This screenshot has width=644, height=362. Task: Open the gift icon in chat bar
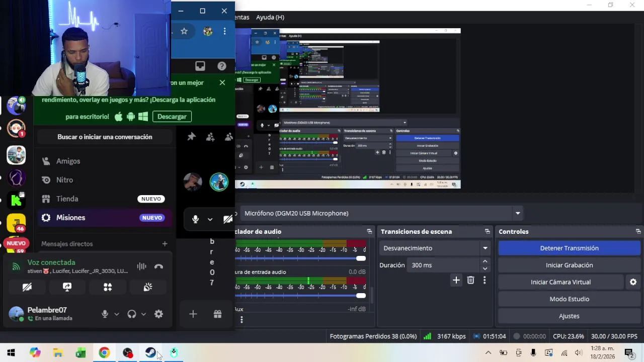point(217,314)
